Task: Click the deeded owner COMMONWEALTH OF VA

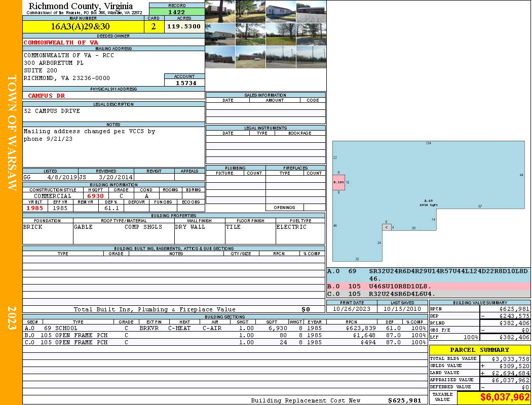Action: click(x=61, y=43)
